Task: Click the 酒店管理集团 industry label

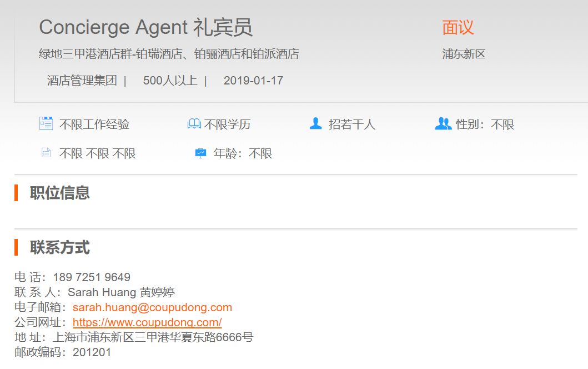Action: pyautogui.click(x=82, y=81)
